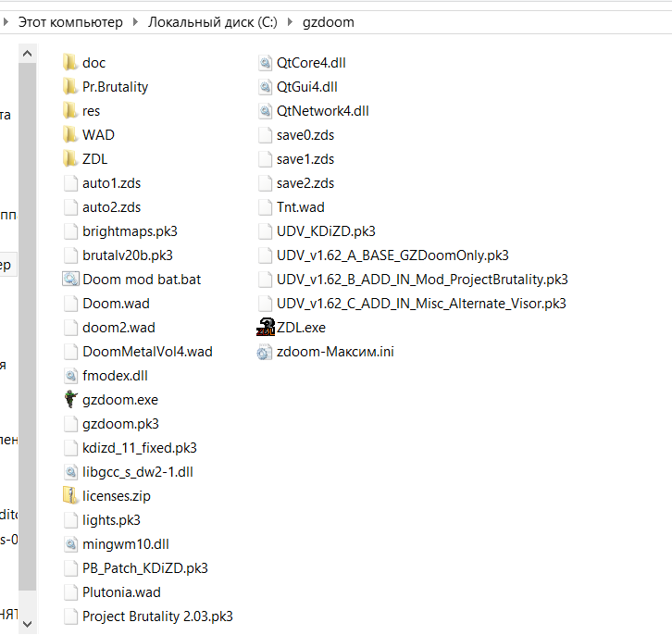
Task: Click the Pr.Brutality folder icon
Action: [x=69, y=87]
